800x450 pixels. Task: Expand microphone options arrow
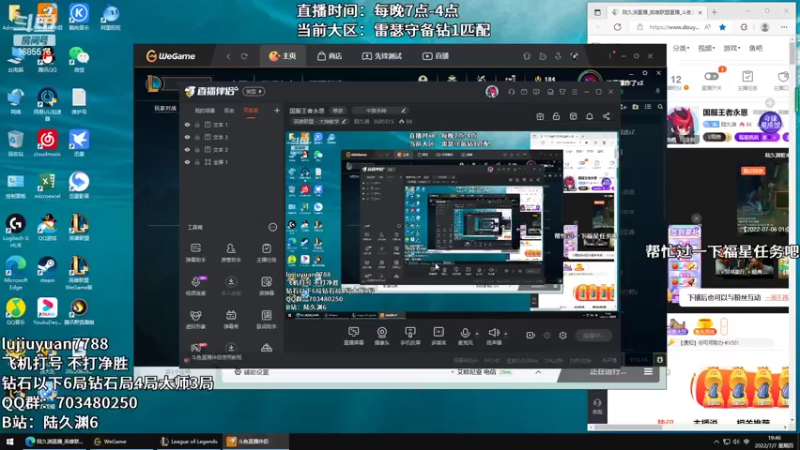click(477, 334)
